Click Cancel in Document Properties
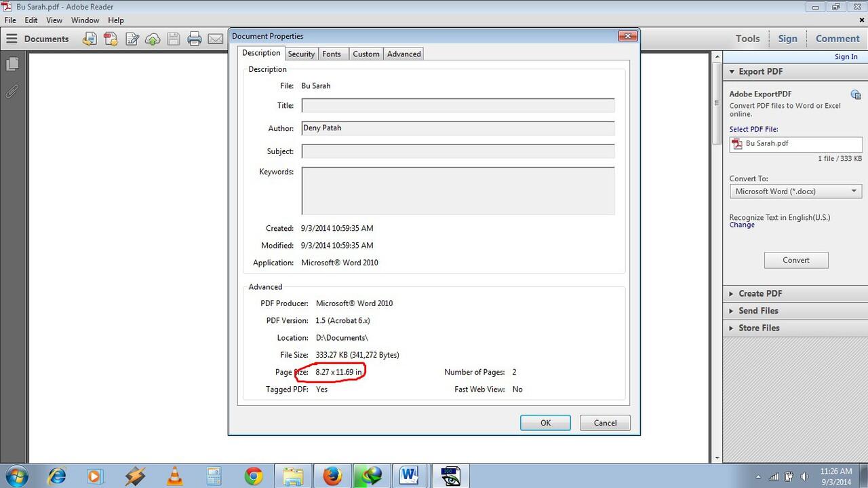This screenshot has width=868, height=488. pyautogui.click(x=605, y=423)
